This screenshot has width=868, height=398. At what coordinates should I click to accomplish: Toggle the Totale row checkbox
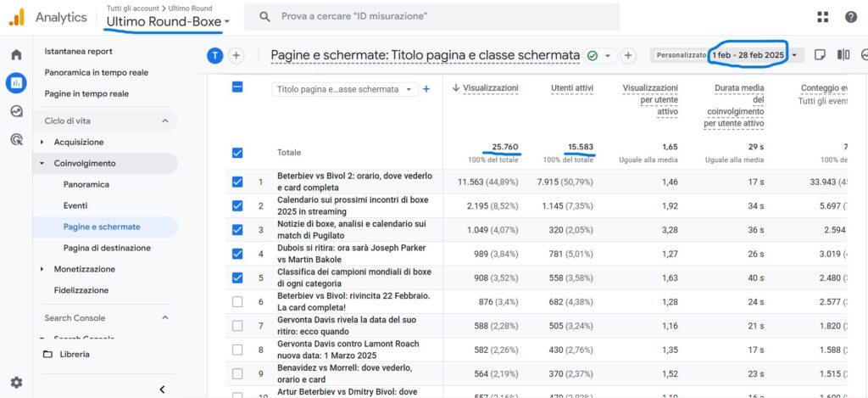[x=237, y=153]
